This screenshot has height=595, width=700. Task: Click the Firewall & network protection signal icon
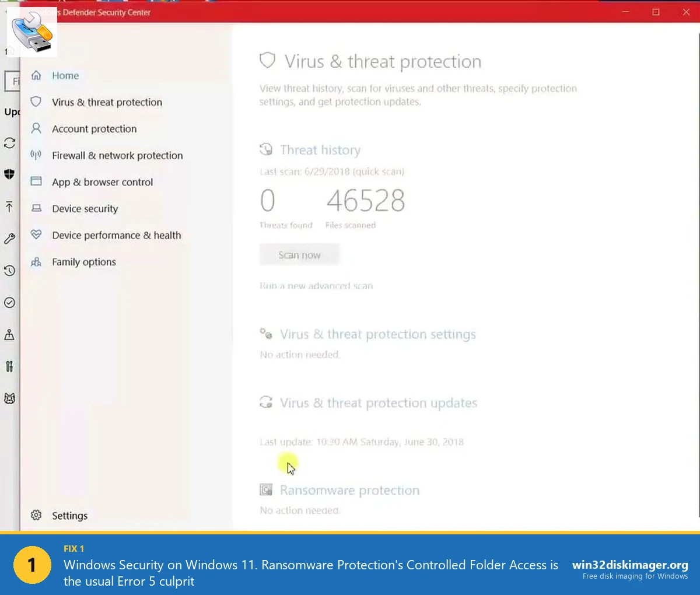coord(36,155)
